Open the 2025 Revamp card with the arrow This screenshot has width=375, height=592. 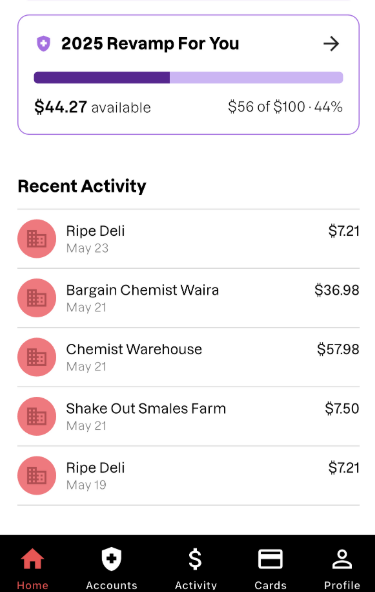coord(331,44)
